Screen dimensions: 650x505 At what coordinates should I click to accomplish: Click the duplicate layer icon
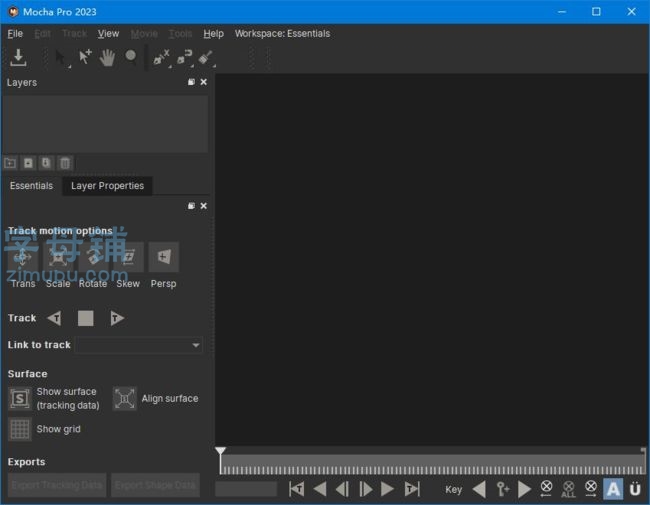(x=46, y=163)
